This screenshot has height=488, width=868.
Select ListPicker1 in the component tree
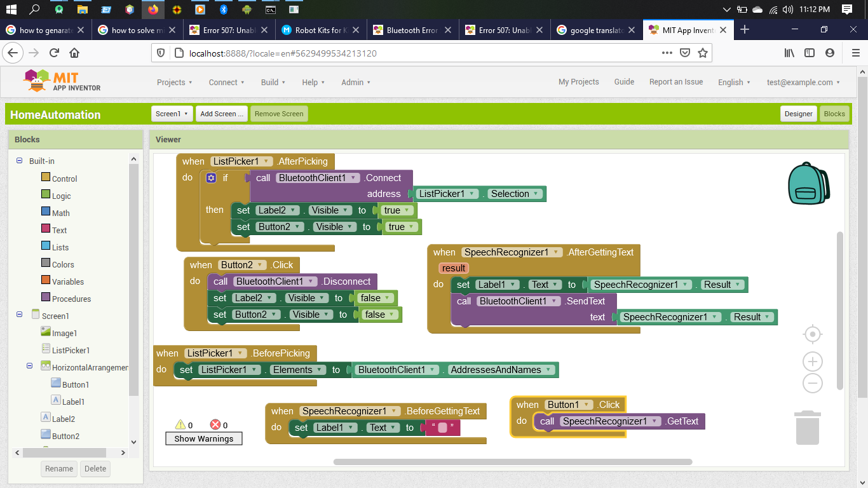(x=71, y=350)
